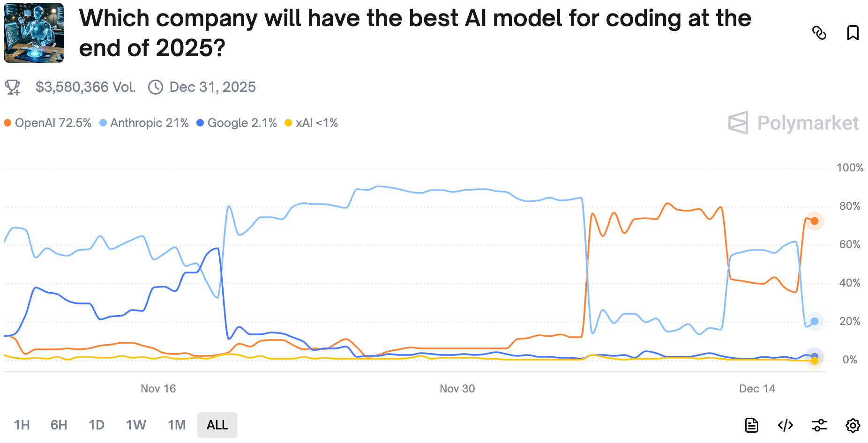Viewport: 868px width, 443px height.
Task: Open the chart filter sliders icon
Action: click(x=819, y=425)
